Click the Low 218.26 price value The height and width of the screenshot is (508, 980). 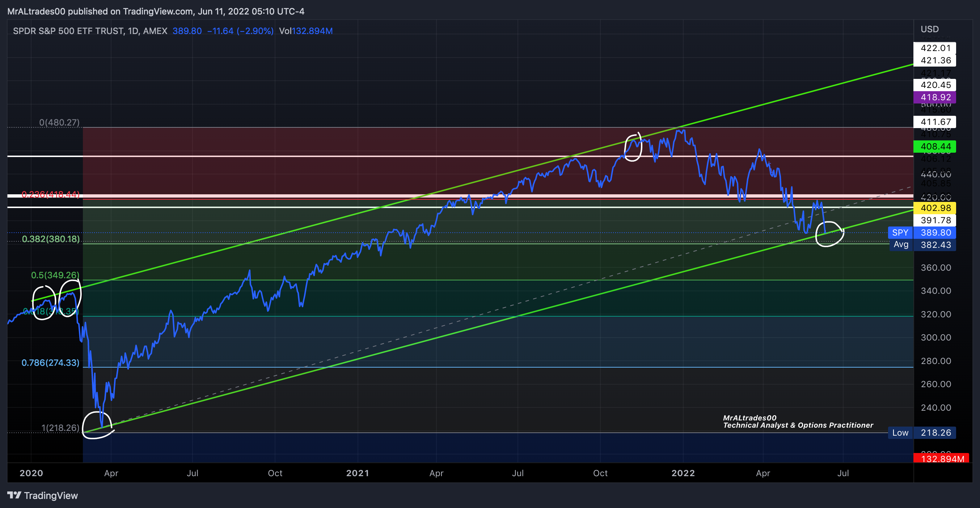(x=934, y=433)
